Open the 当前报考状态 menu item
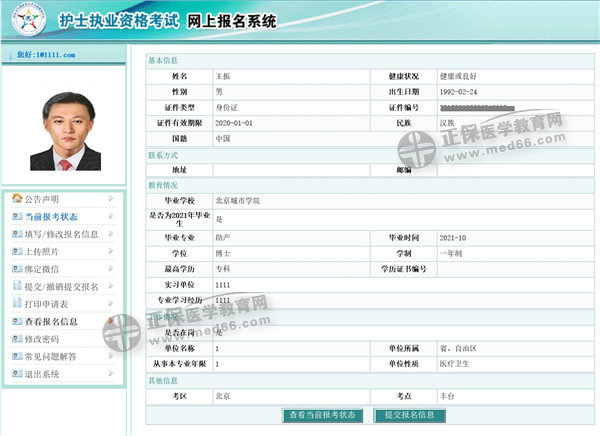The width and height of the screenshot is (600, 436). [x=52, y=216]
